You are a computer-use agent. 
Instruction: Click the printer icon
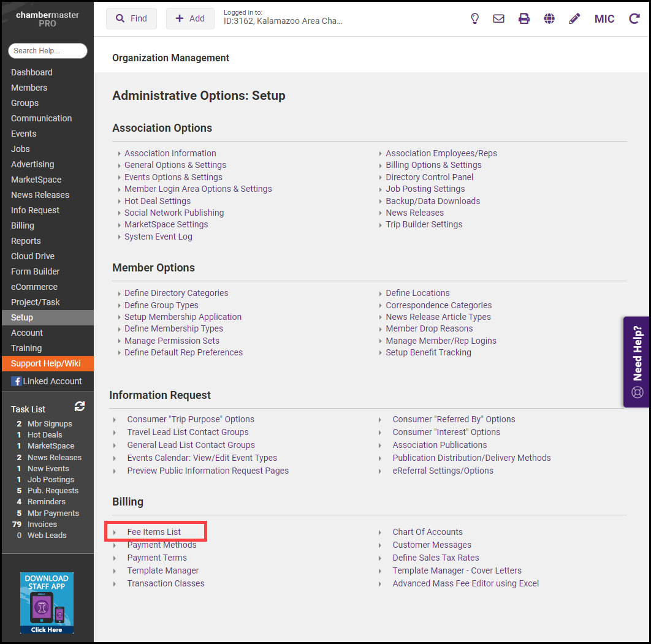pyautogui.click(x=524, y=19)
